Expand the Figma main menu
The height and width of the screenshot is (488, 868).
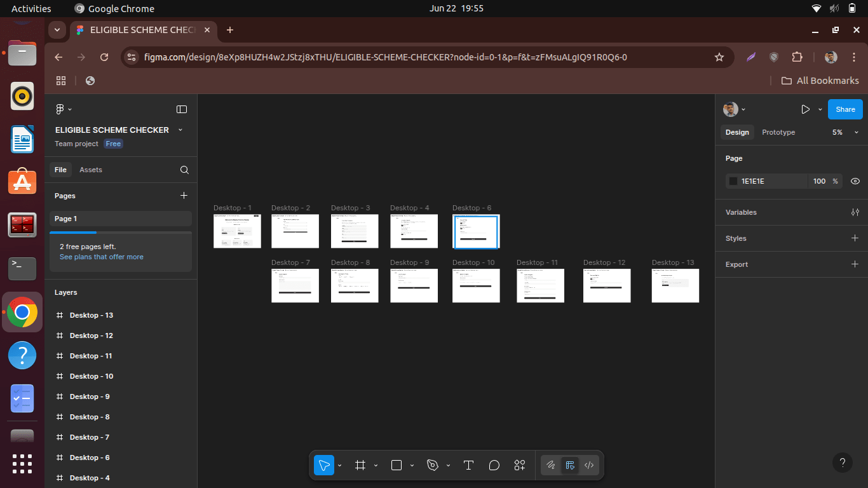click(x=64, y=109)
